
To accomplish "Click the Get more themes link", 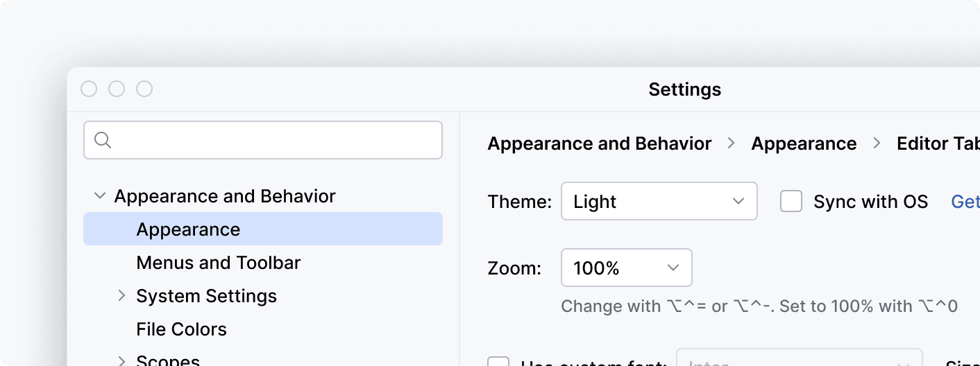I will (x=965, y=202).
